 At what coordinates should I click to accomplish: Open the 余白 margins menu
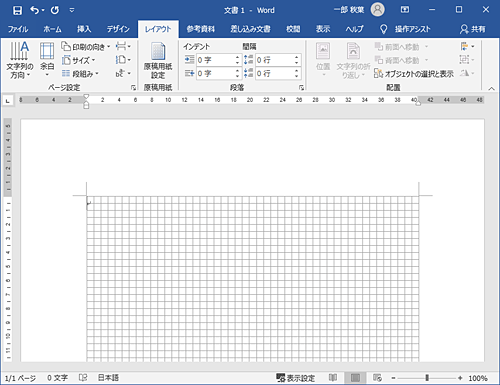click(x=47, y=60)
